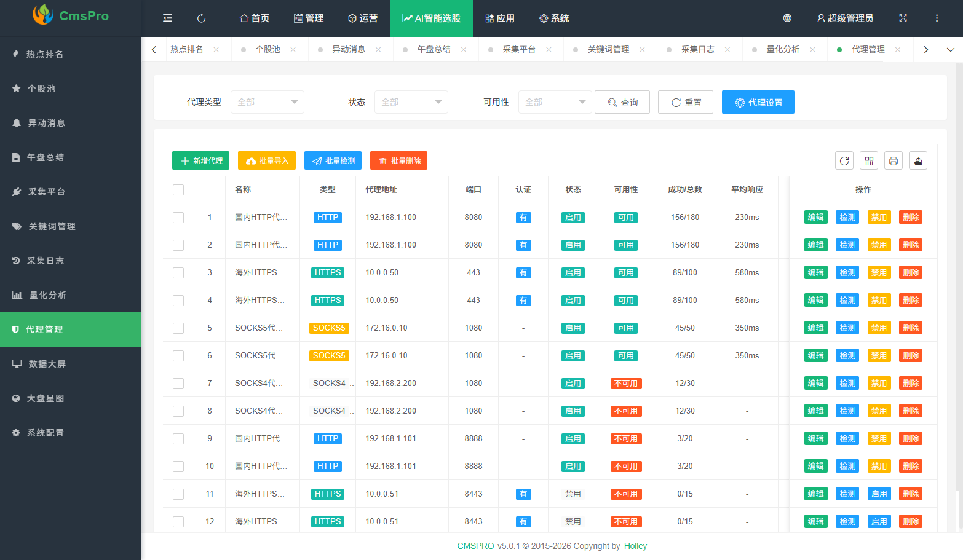
Task: Expand the tab options chevron down
Action: click(x=951, y=50)
